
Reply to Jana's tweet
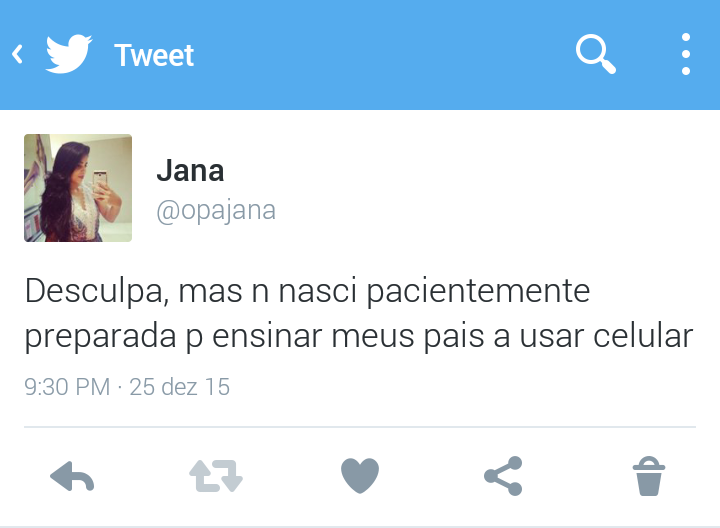(72, 476)
